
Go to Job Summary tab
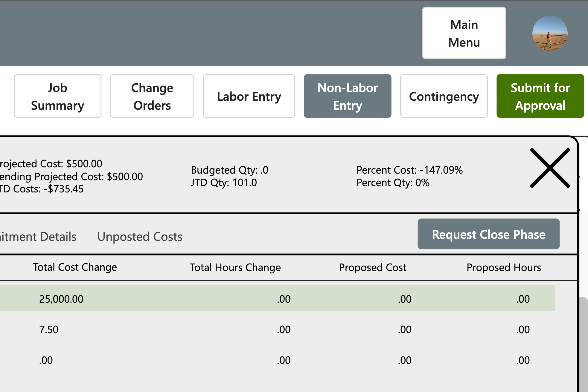[57, 96]
